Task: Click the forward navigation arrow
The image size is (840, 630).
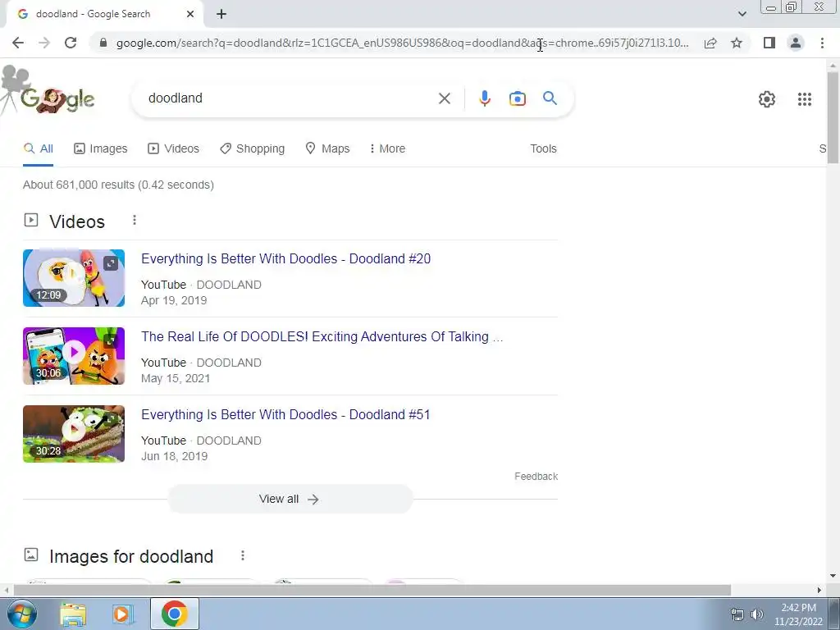Action: (x=44, y=43)
